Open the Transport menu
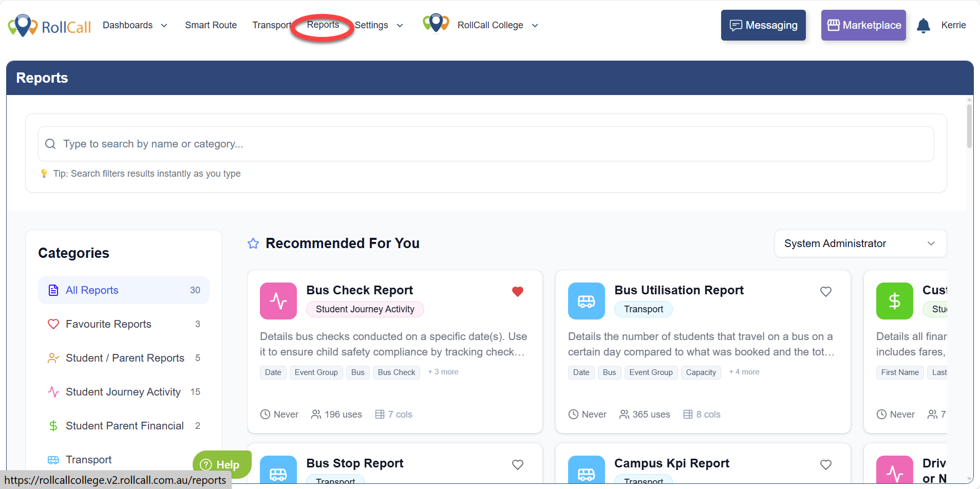 coord(272,25)
